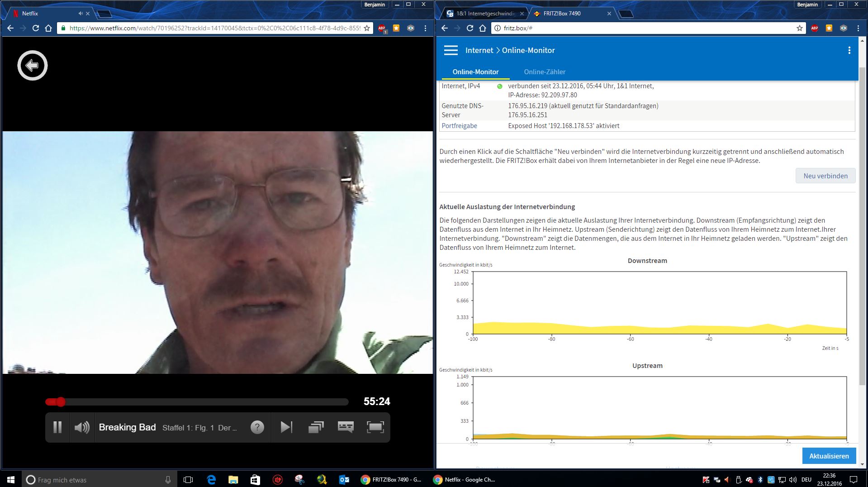Mute the Netflix tab via its speaker icon
Viewport: 868px width, 487px height.
(80, 14)
